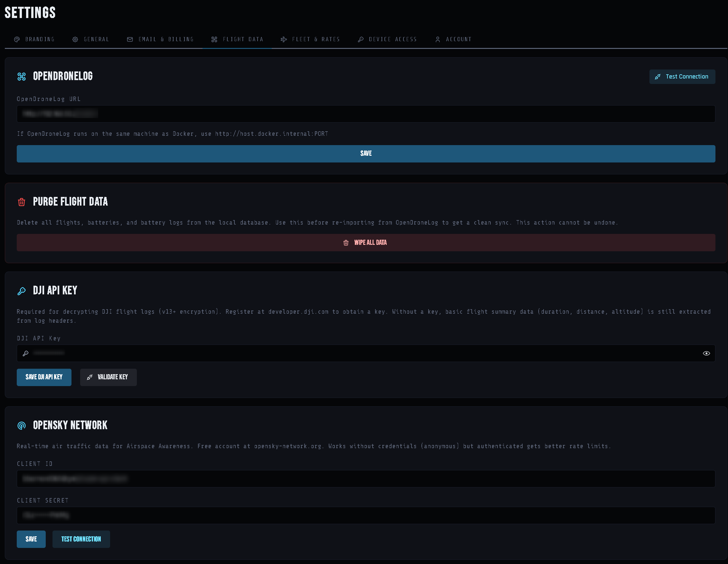
Task: Click the PURGE FLIGHT DATA section title
Action: click(x=70, y=201)
